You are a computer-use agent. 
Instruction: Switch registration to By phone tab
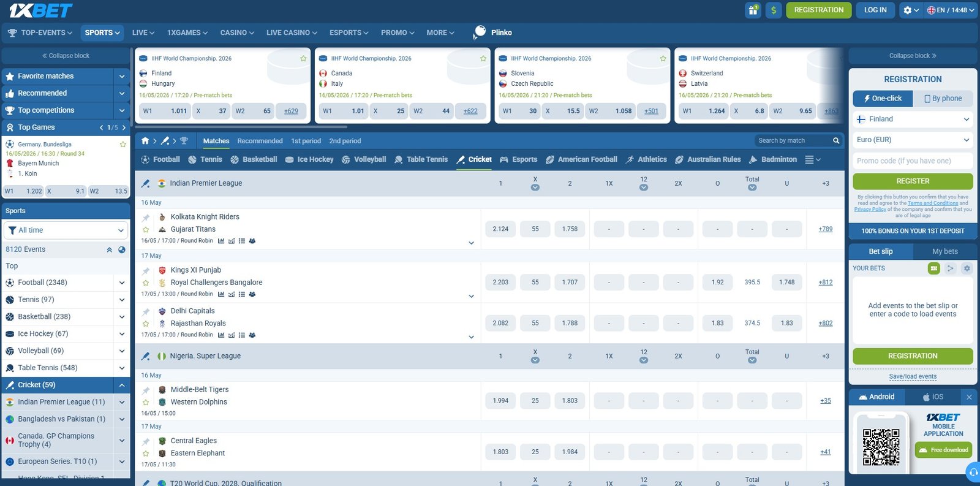943,99
